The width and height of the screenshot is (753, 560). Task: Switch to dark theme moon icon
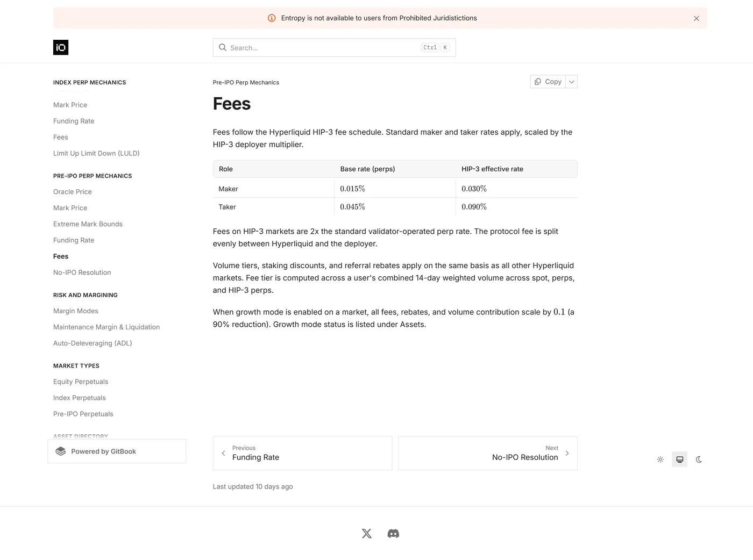point(699,460)
